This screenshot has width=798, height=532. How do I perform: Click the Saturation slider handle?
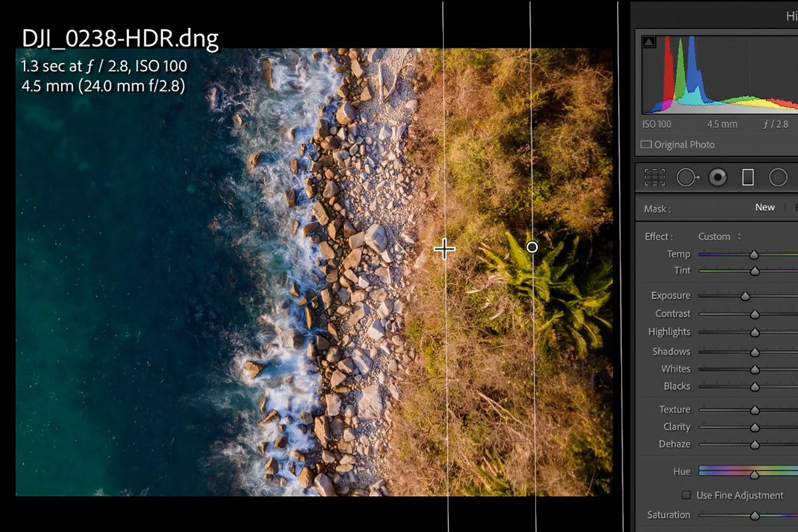[x=755, y=516]
